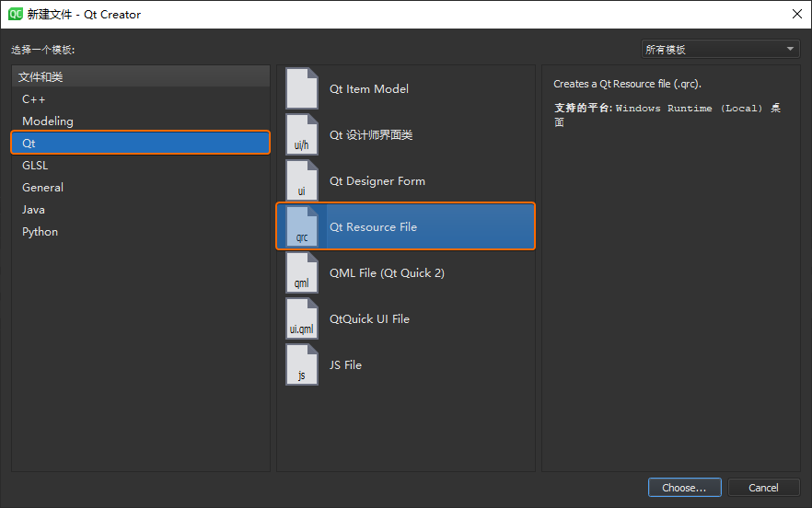Click the Cancel button
The height and width of the screenshot is (508, 812).
pyautogui.click(x=763, y=487)
